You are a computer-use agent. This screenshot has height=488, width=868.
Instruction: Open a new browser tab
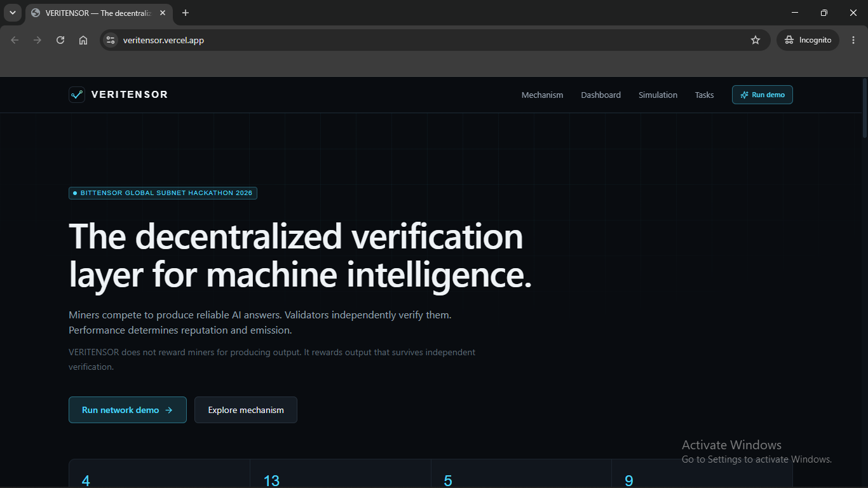186,13
